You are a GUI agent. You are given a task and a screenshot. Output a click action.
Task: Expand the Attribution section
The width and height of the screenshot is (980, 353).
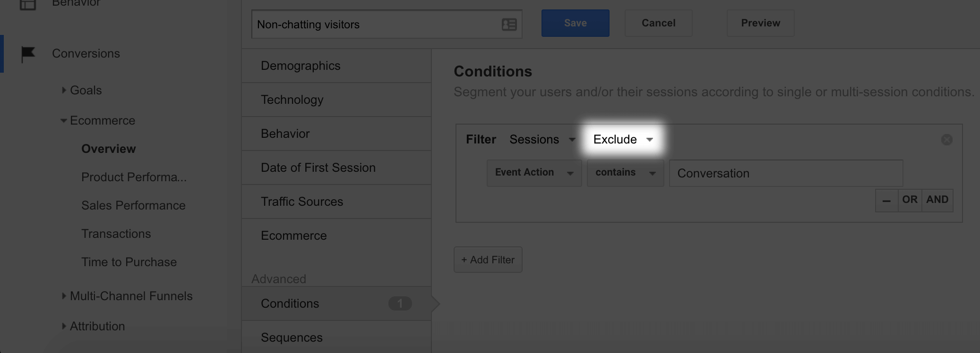[64, 326]
